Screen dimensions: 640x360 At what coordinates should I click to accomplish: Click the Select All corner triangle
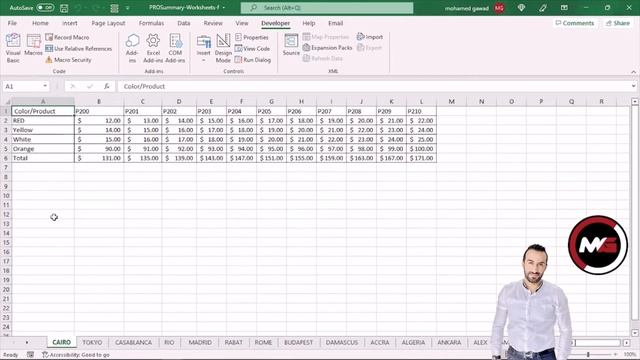click(7, 102)
